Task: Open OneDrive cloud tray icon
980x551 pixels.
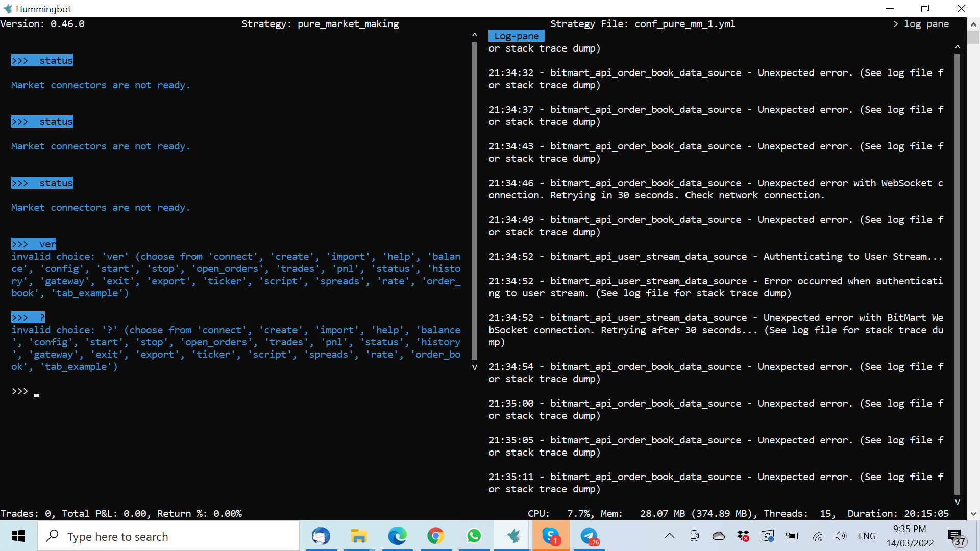Action: click(719, 536)
